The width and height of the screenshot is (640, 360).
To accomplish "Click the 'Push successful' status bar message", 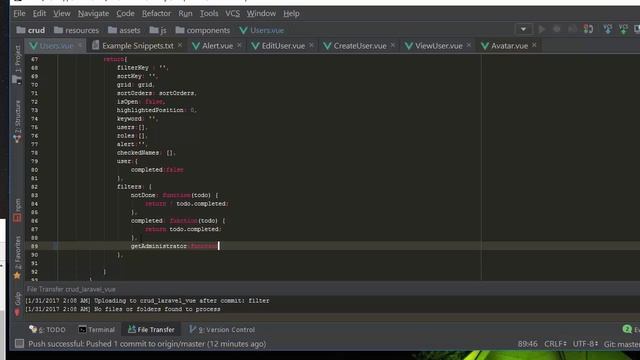I will tap(147, 344).
